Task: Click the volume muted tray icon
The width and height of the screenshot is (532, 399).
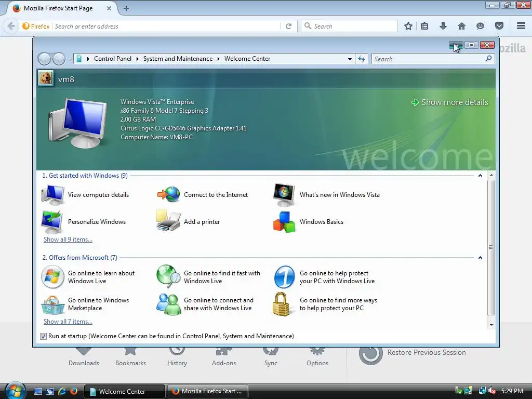Action: tap(492, 391)
